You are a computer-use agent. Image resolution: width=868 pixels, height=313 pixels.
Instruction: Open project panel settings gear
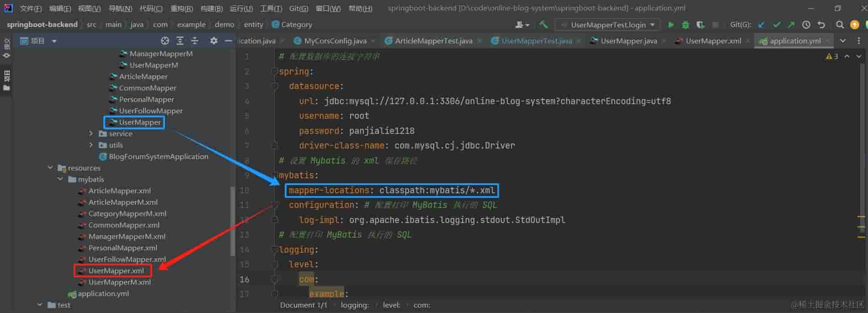(x=213, y=41)
